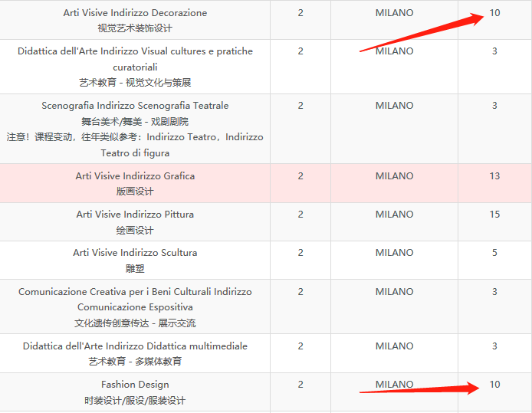Click the Fashion Design course name

pos(135,385)
